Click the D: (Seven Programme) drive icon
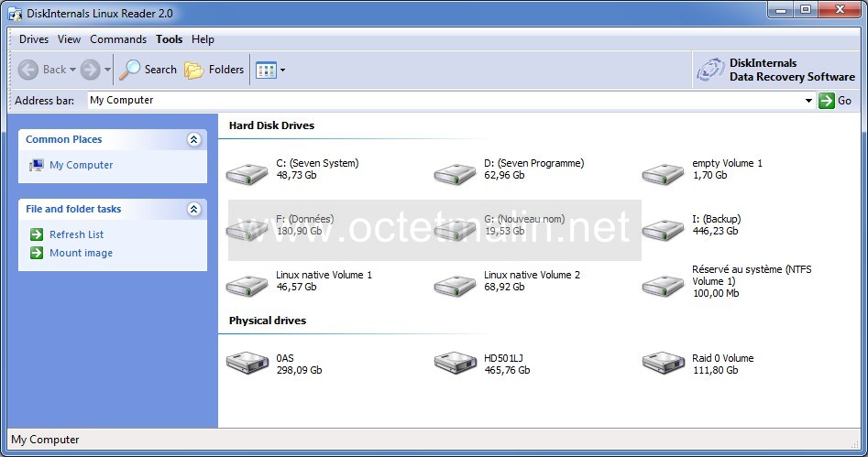Screen dimensions: 868x457 [x=455, y=174]
